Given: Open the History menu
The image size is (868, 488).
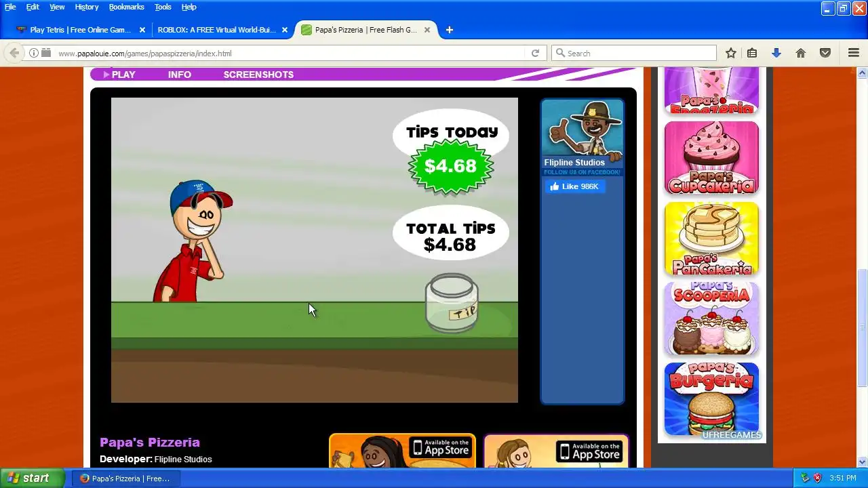Looking at the screenshot, I should [x=87, y=7].
